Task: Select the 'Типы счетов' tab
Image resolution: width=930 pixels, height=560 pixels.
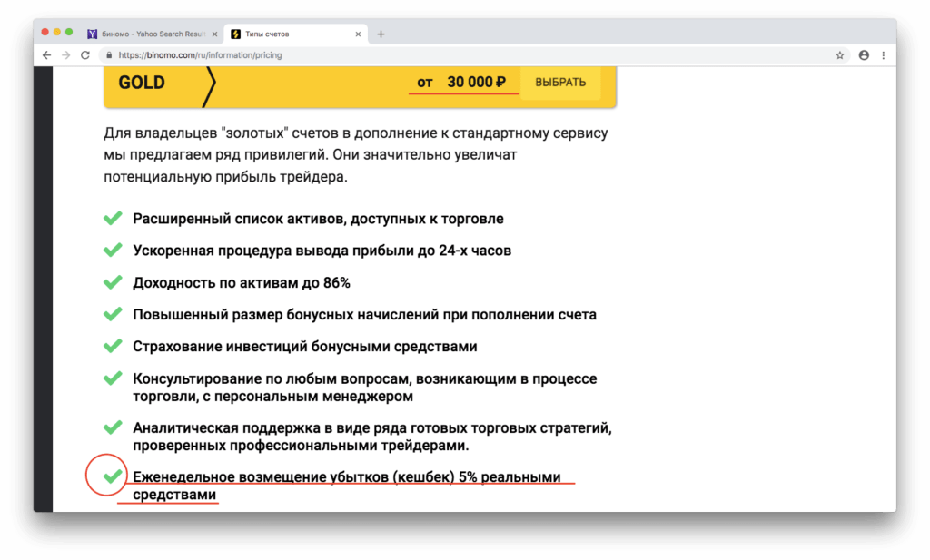Action: coord(291,33)
